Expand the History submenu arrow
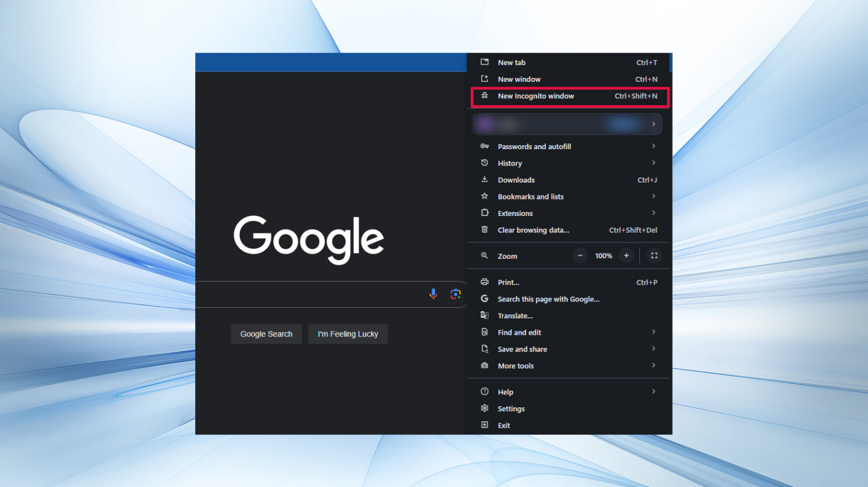This screenshot has height=487, width=868. pos(653,163)
